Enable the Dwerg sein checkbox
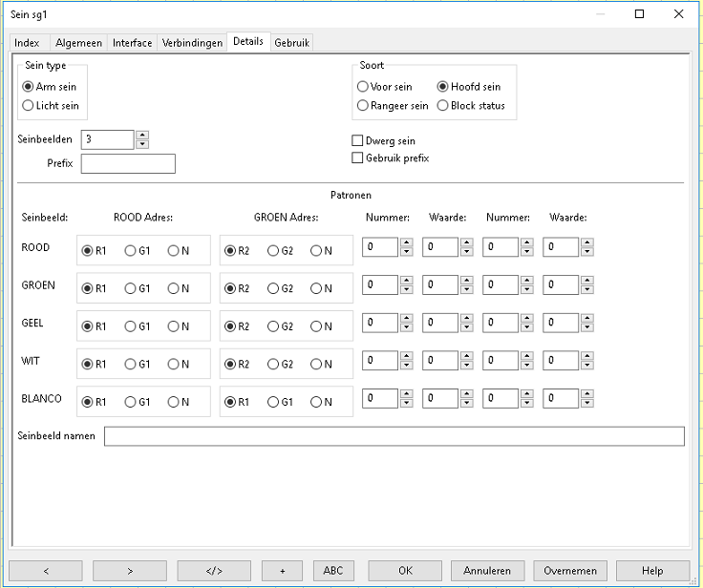703x588 pixels. [x=358, y=141]
